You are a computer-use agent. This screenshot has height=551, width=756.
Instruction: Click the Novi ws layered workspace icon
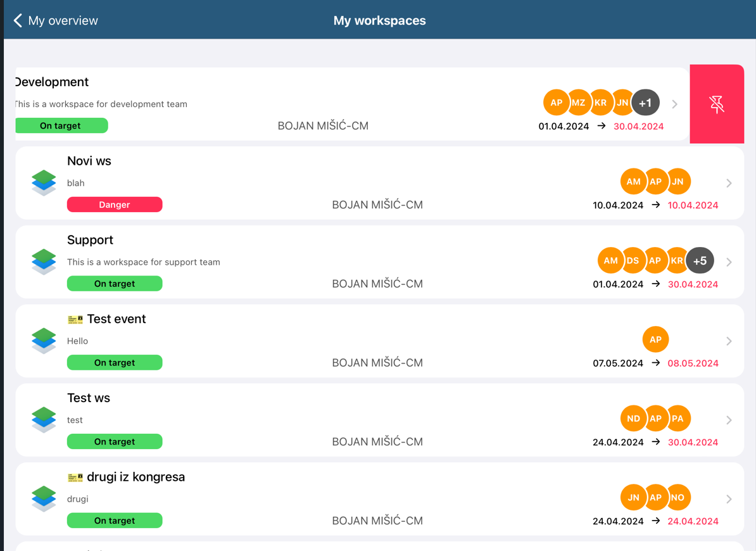tap(44, 182)
